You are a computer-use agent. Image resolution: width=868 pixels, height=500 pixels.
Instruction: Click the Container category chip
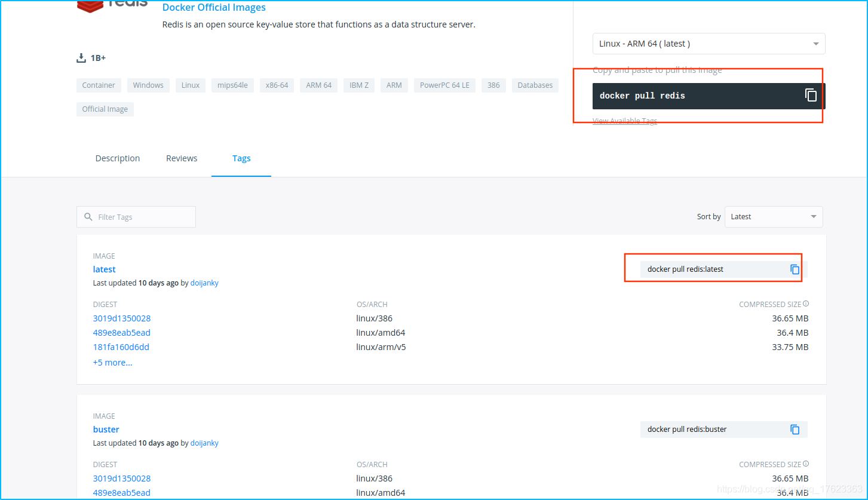point(99,85)
